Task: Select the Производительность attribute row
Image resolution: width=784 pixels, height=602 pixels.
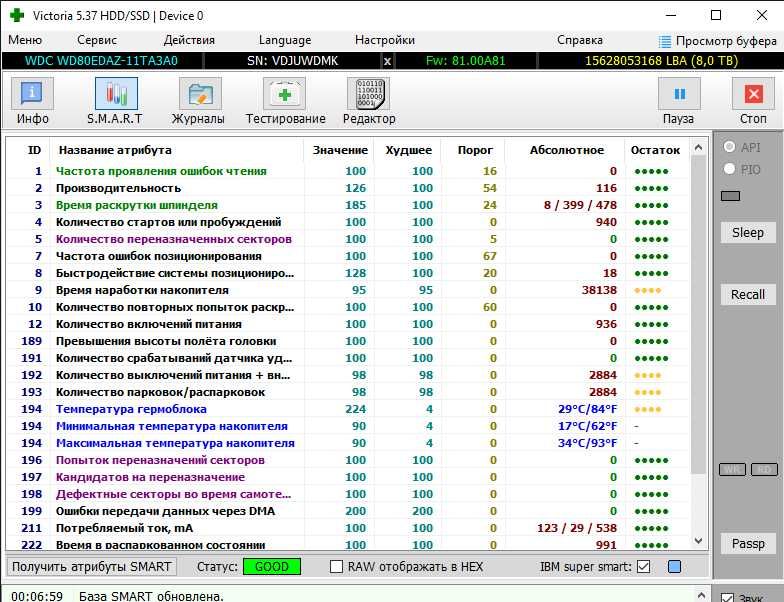Action: coord(348,188)
